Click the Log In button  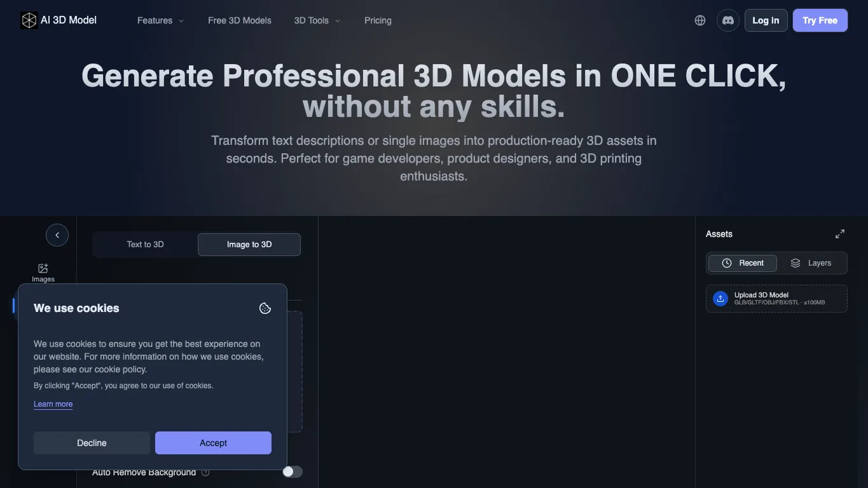click(x=766, y=20)
